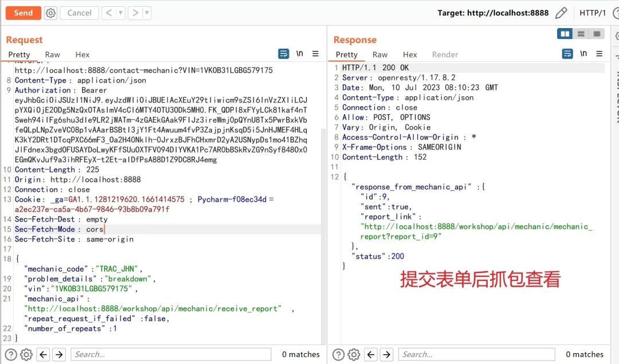Click the Content-Length 152 response header

pyautogui.click(x=384, y=156)
